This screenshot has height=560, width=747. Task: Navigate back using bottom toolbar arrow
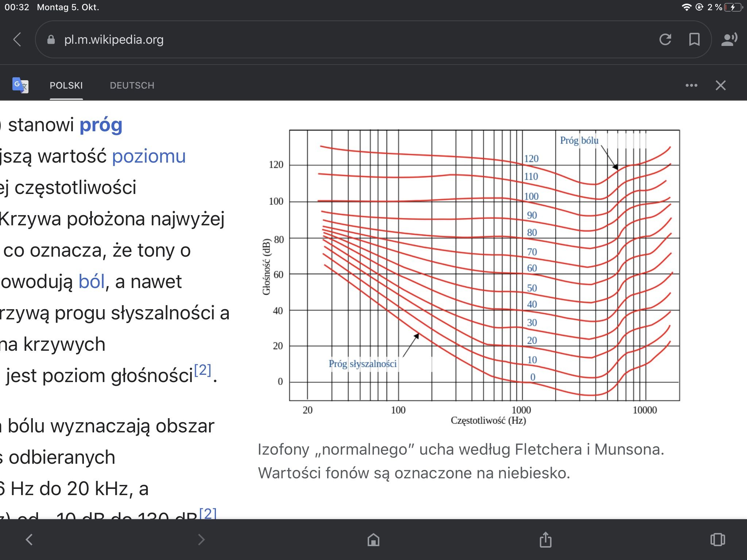point(30,540)
